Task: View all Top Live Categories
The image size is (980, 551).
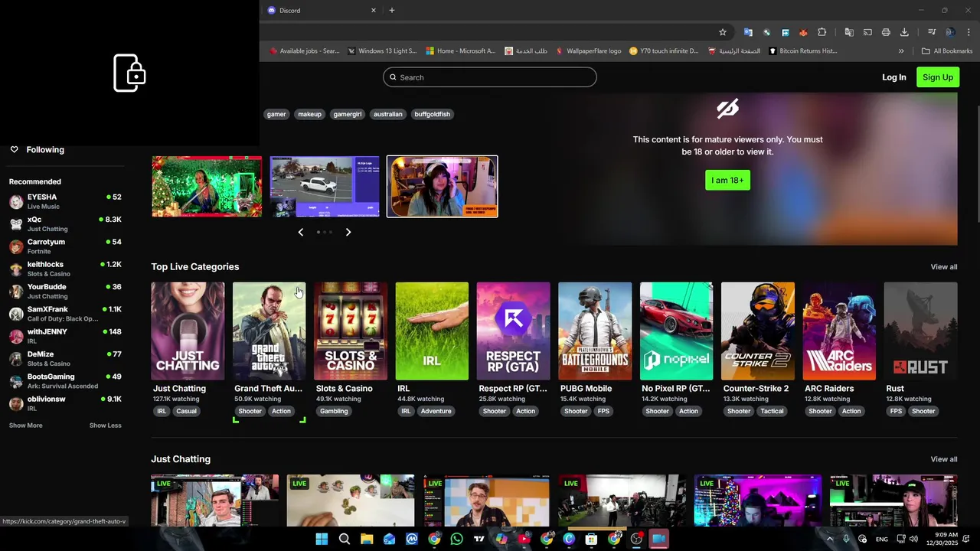Action: tap(944, 267)
